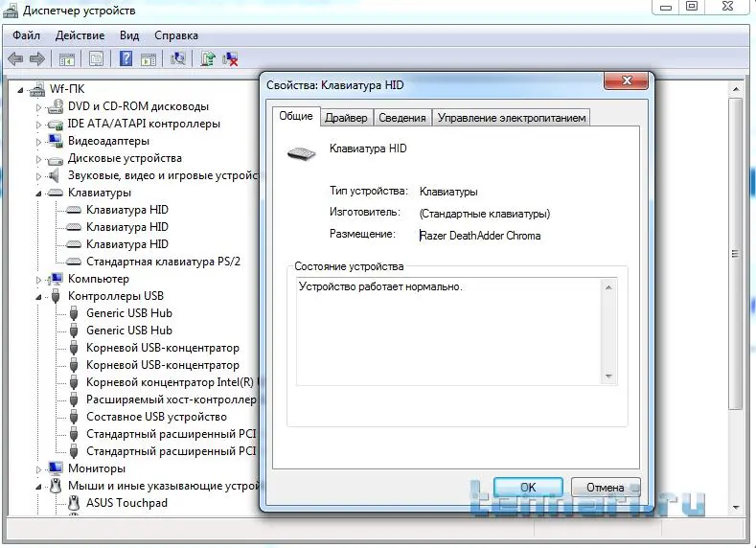Open the Вид menu
The width and height of the screenshot is (756, 548).
pyautogui.click(x=129, y=35)
